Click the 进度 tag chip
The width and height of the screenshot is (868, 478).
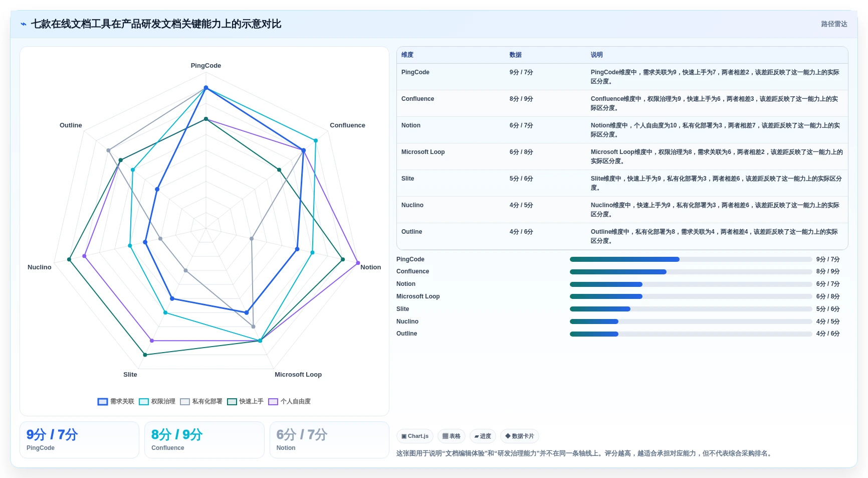point(483,436)
